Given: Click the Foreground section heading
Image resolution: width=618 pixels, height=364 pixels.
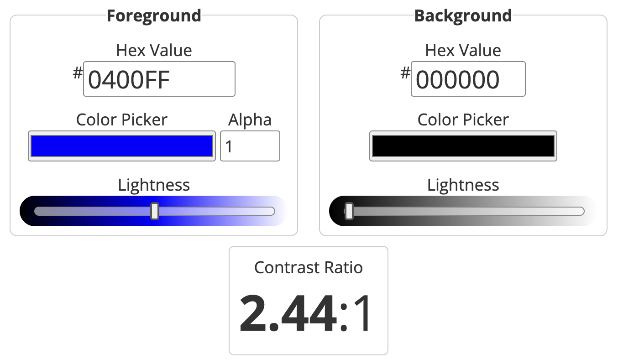Looking at the screenshot, I should tap(154, 16).
